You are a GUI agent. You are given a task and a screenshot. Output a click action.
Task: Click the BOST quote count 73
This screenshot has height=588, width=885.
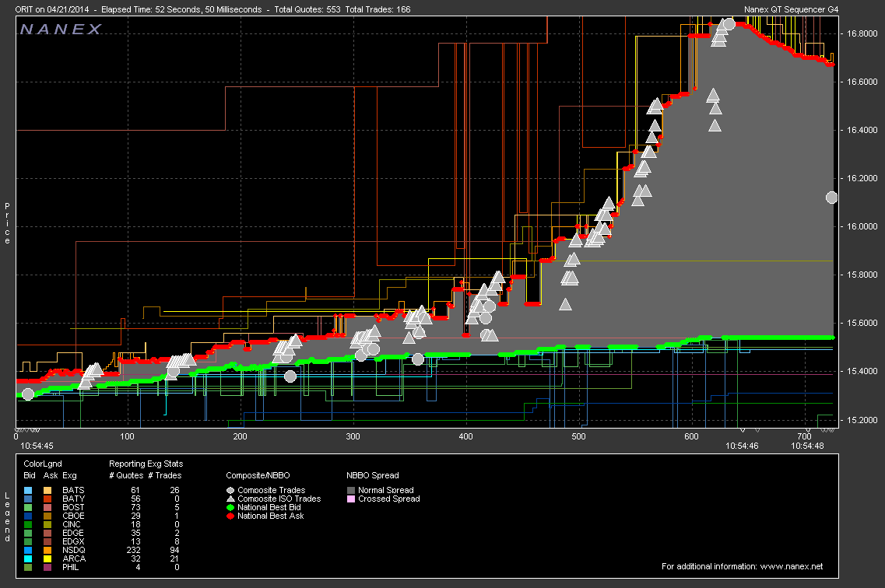click(135, 507)
